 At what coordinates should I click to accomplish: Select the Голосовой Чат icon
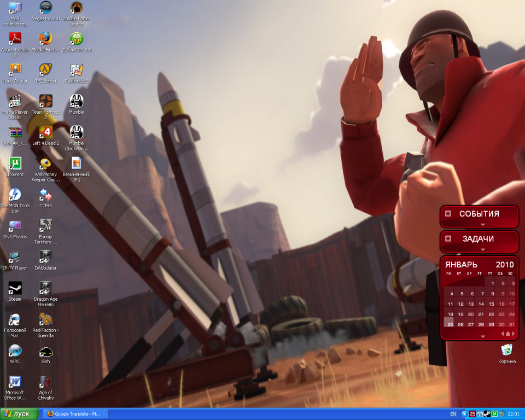[x=15, y=325]
